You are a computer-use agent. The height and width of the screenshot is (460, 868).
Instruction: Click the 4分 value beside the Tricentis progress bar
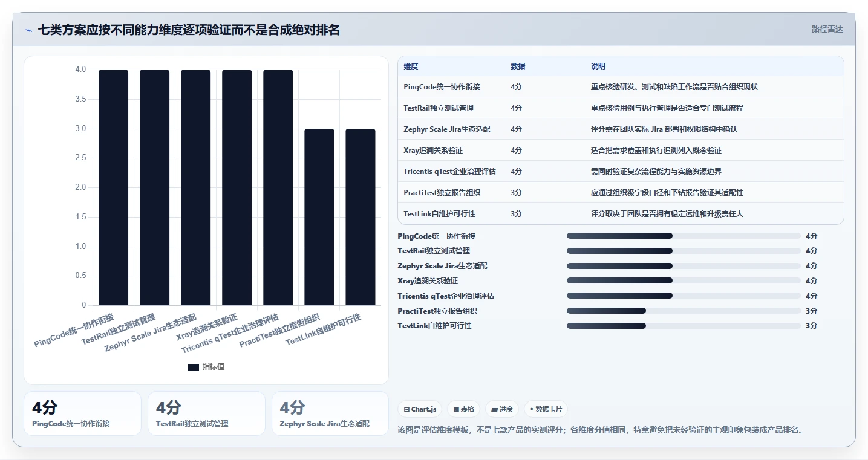(x=811, y=296)
